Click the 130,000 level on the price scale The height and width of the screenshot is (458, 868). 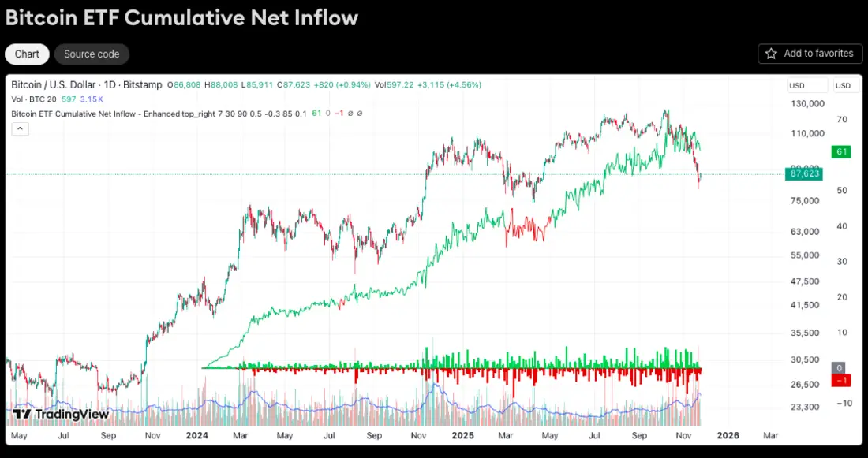point(806,103)
